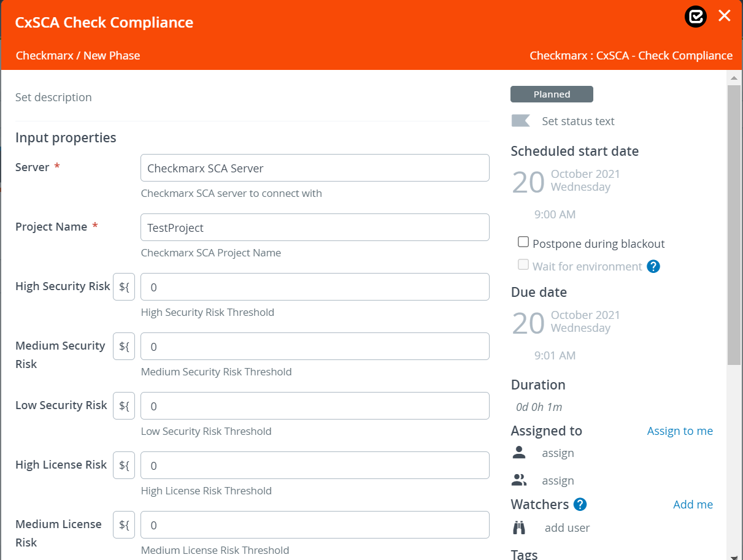Click the scrollbar up arrow

click(x=734, y=78)
